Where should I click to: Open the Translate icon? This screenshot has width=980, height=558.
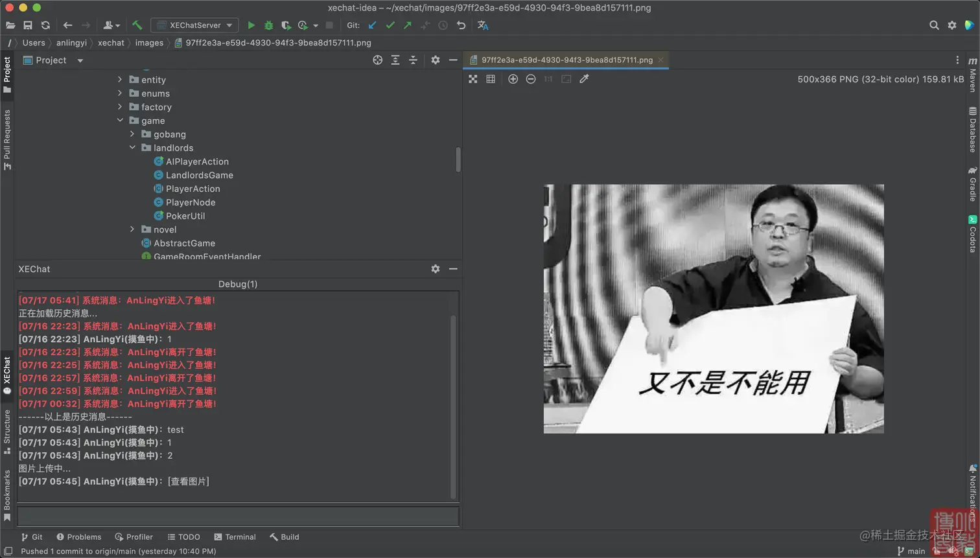(483, 25)
